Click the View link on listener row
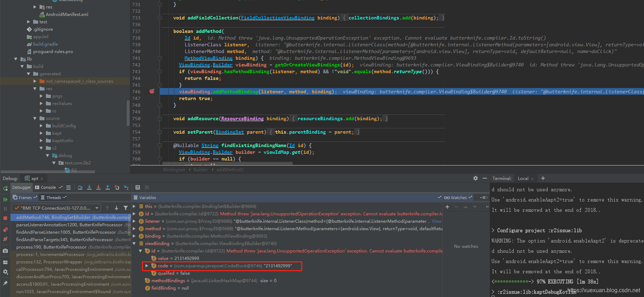644x297 pixels. 436,221
